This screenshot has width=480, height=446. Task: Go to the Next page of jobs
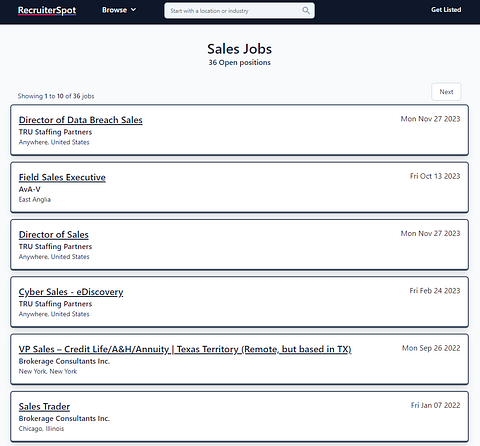[446, 92]
